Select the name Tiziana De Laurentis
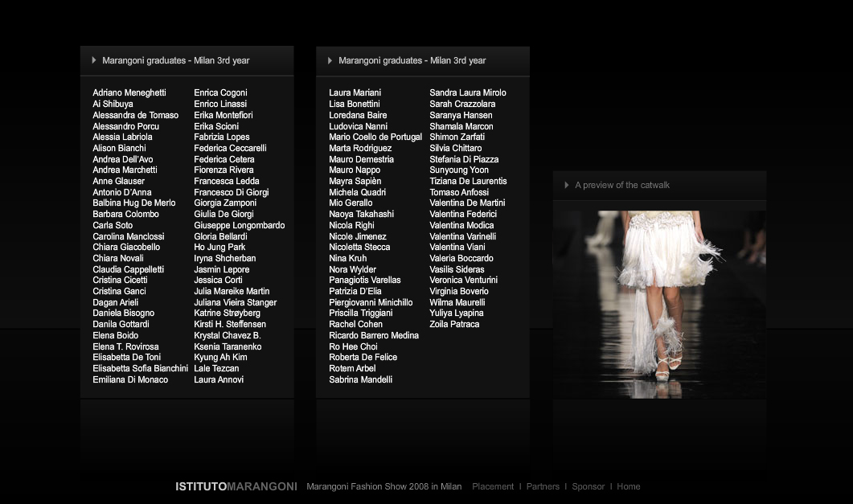 point(468,181)
